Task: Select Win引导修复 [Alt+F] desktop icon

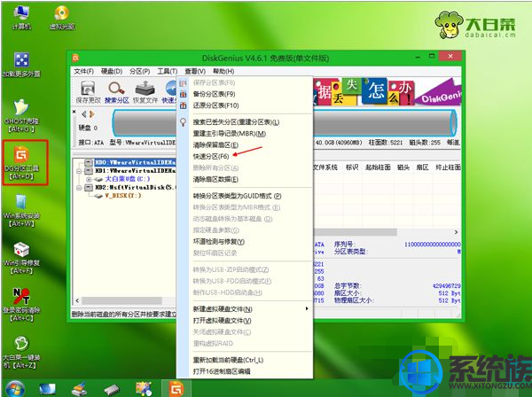Action: [x=21, y=258]
